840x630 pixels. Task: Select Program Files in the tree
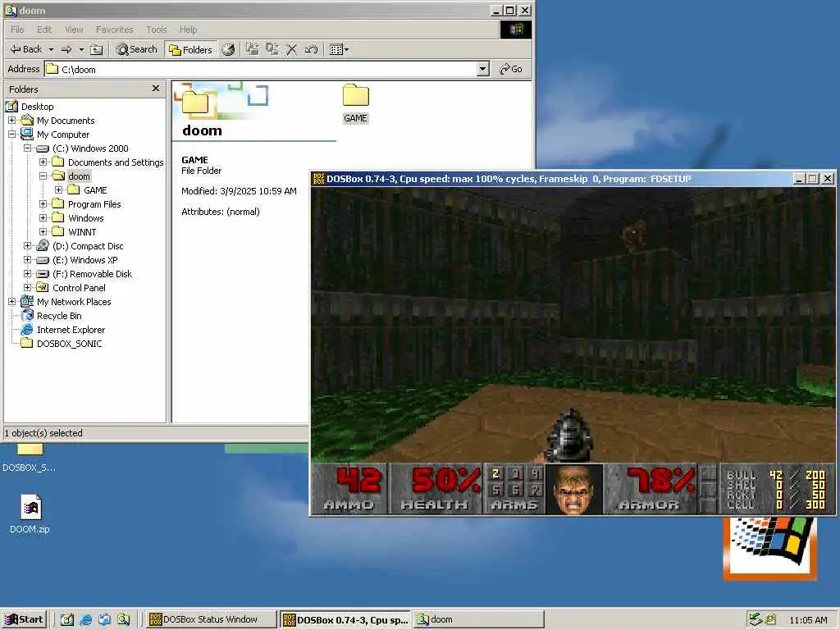[94, 204]
